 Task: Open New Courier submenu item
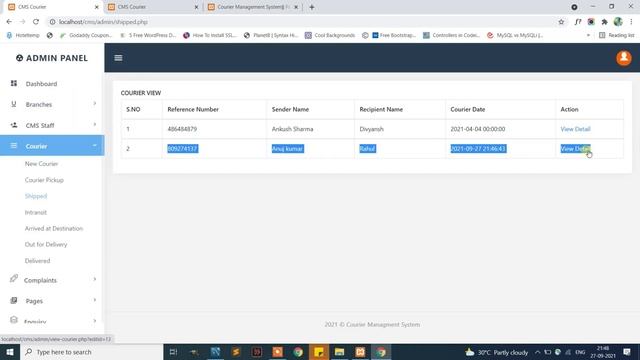point(42,164)
